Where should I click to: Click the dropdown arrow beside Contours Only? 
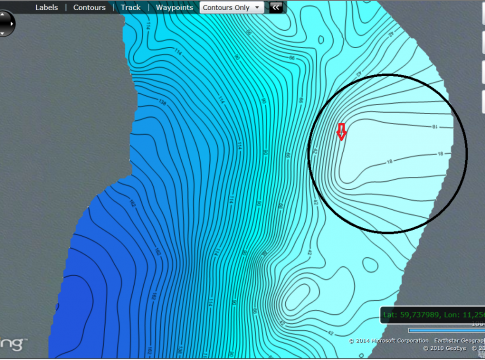(x=257, y=7)
